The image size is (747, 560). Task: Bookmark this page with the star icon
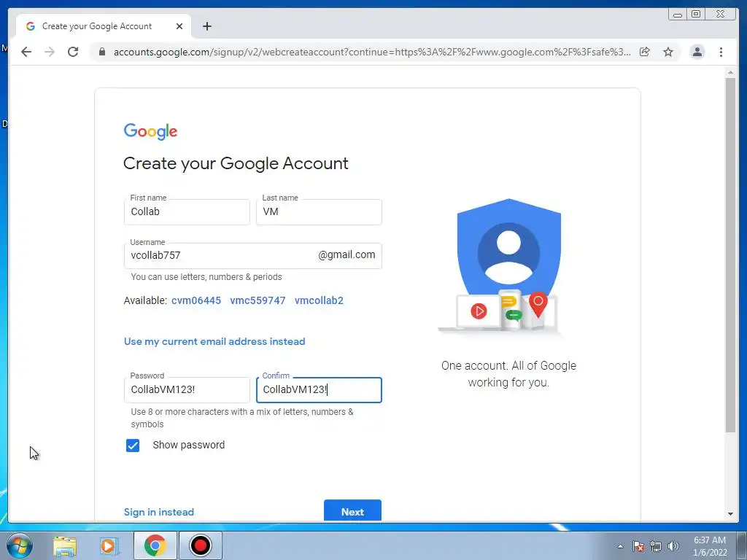(668, 52)
